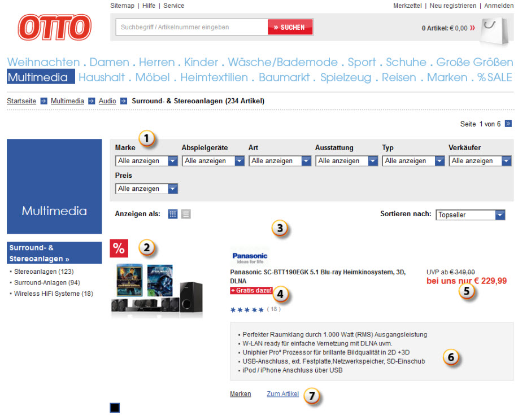Viewport: 531px width, 420px height.
Task: Switch to grid view display
Action: (173, 214)
